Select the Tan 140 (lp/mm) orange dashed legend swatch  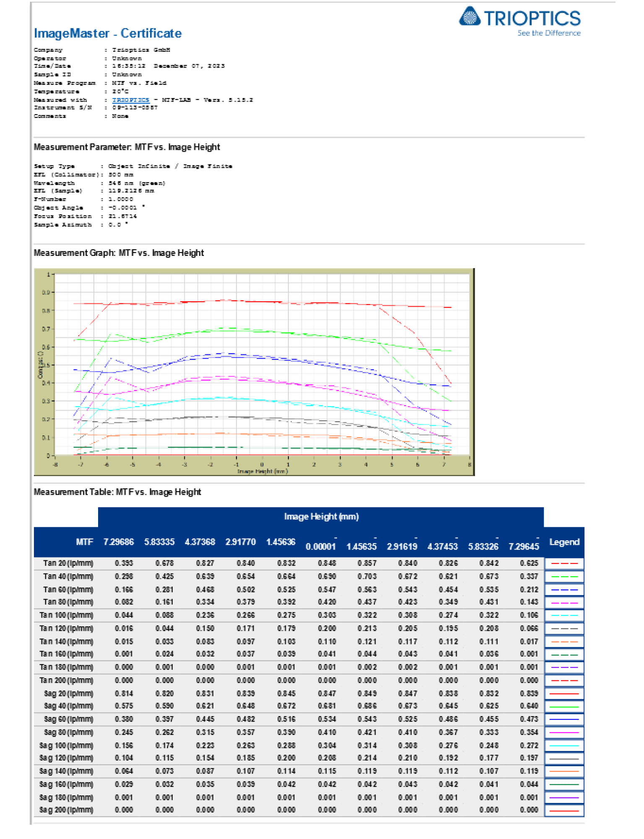(564, 642)
